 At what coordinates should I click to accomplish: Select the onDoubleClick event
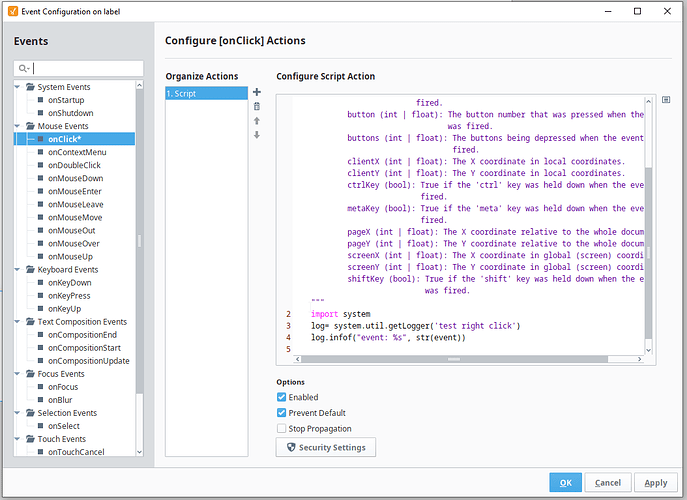[x=74, y=165]
